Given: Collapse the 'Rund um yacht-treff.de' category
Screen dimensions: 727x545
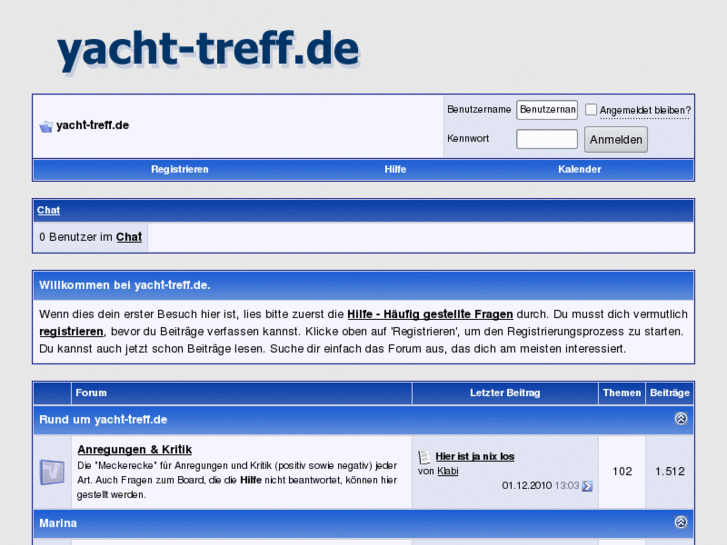Looking at the screenshot, I should pos(681,419).
